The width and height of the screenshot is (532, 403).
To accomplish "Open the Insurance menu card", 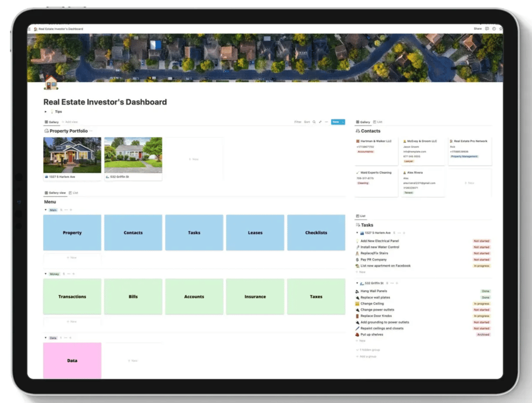I will coord(255,296).
